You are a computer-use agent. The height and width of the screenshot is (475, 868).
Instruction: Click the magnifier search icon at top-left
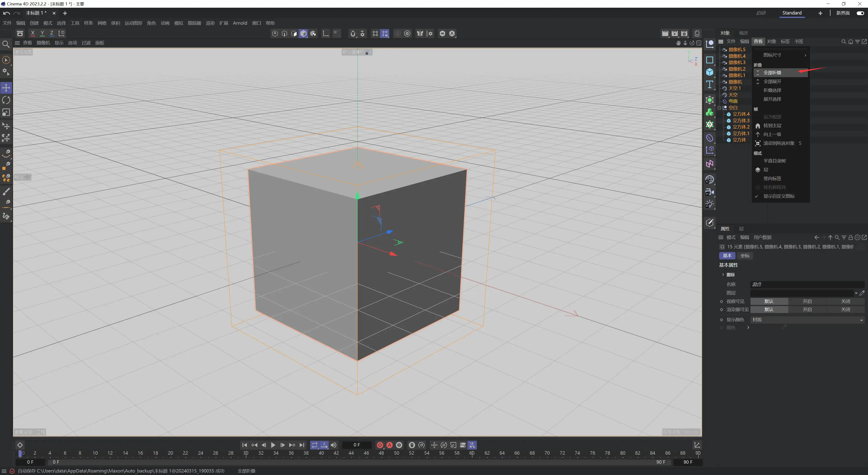[6, 44]
